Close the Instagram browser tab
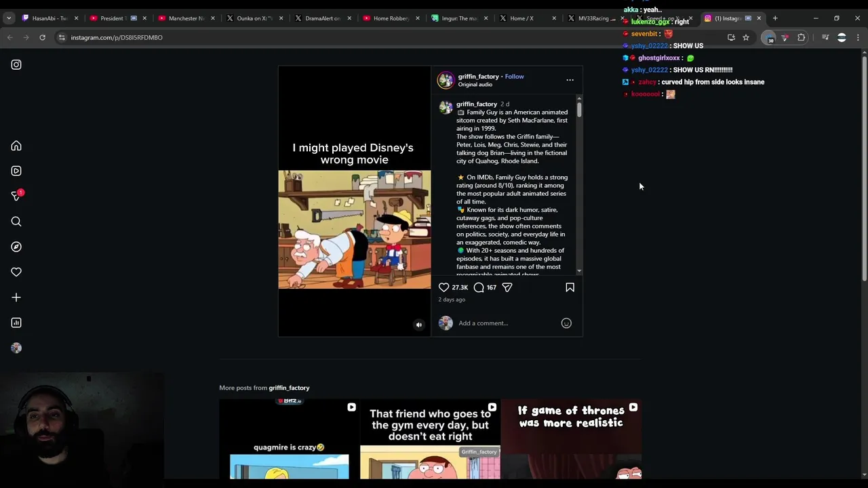The width and height of the screenshot is (868, 488). [759, 18]
